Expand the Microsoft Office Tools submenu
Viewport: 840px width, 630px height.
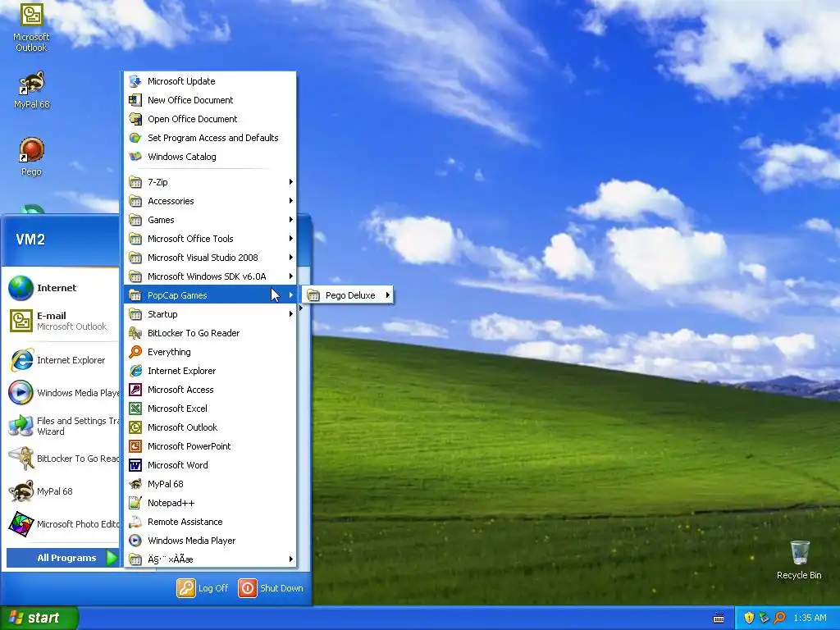pos(211,239)
